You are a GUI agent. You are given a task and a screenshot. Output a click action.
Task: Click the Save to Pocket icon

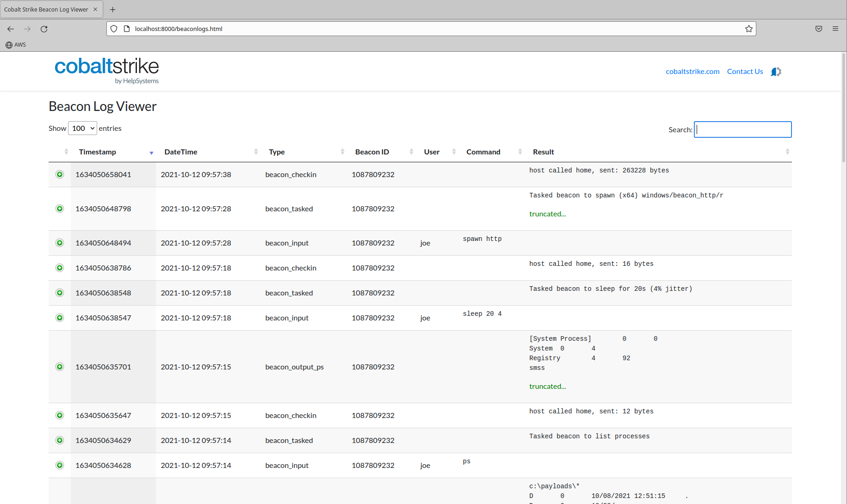(x=818, y=29)
